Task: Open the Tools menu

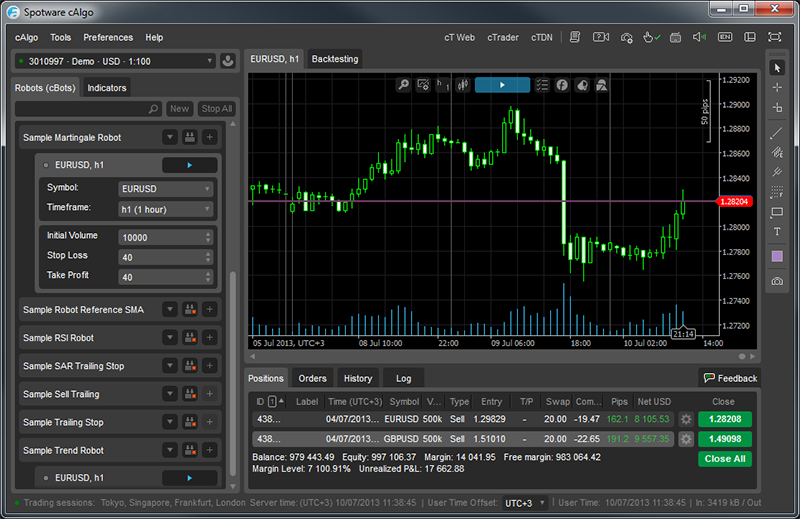Action: (60, 37)
